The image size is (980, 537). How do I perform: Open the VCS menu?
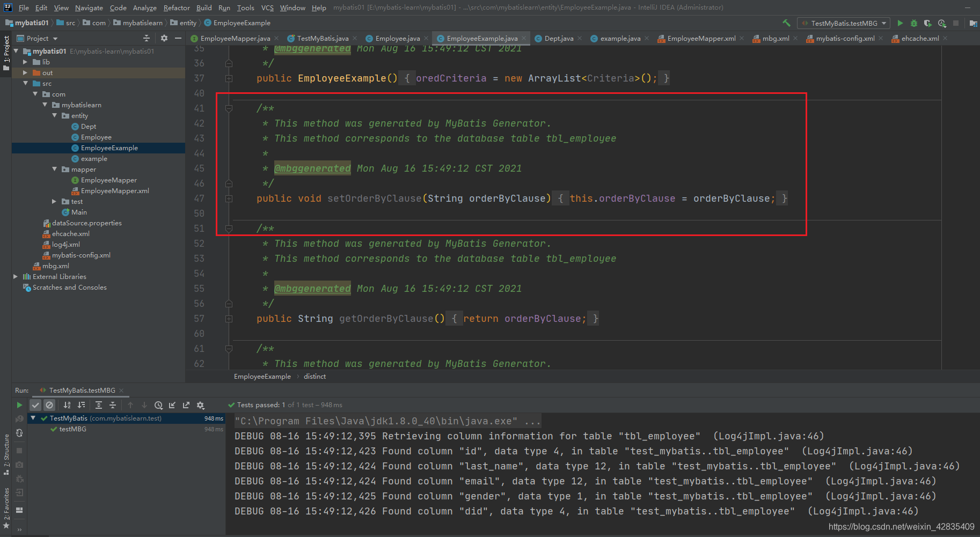267,8
